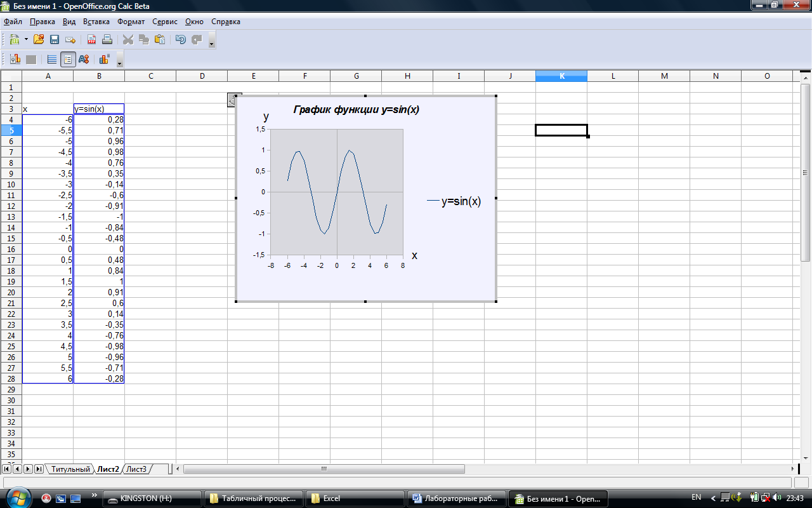
Task: Toggle the chart legend on/off button
Action: coord(68,60)
